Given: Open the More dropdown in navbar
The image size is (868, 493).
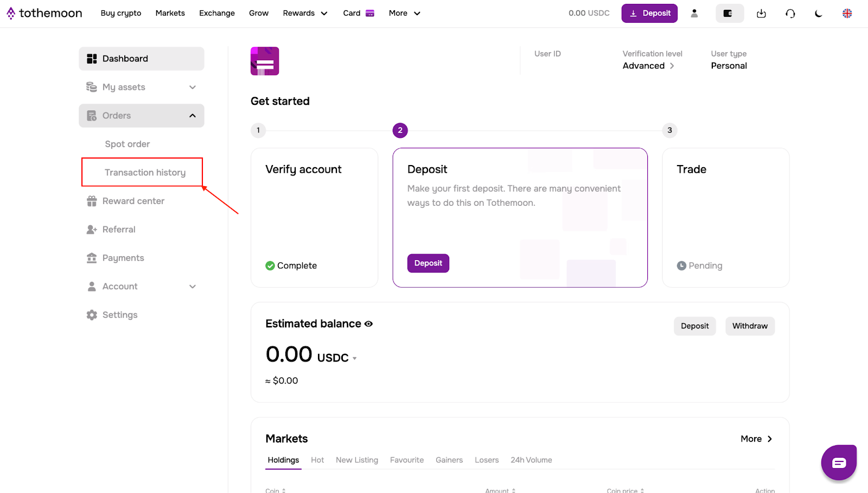Looking at the screenshot, I should [x=405, y=13].
